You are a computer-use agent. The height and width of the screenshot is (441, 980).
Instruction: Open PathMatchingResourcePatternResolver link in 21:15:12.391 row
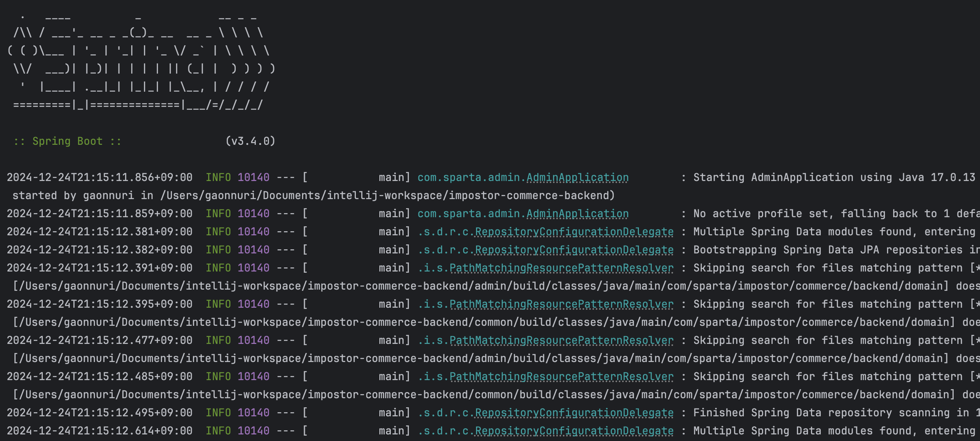561,268
